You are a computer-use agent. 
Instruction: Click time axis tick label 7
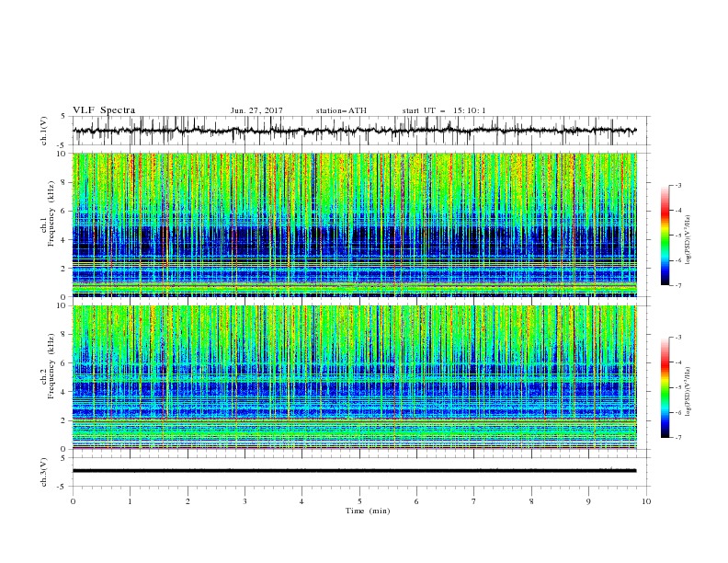(474, 501)
